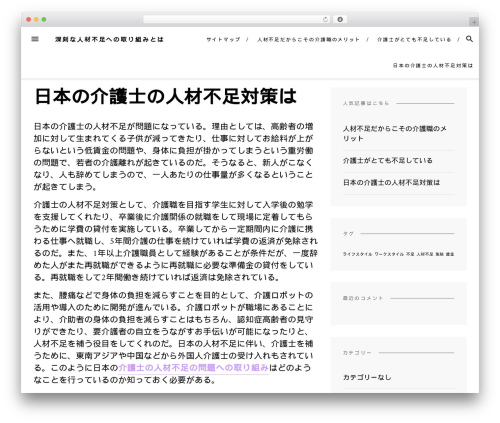The image size is (500, 423).
Task: Select the ワークスタイル tag
Action: [x=389, y=254]
